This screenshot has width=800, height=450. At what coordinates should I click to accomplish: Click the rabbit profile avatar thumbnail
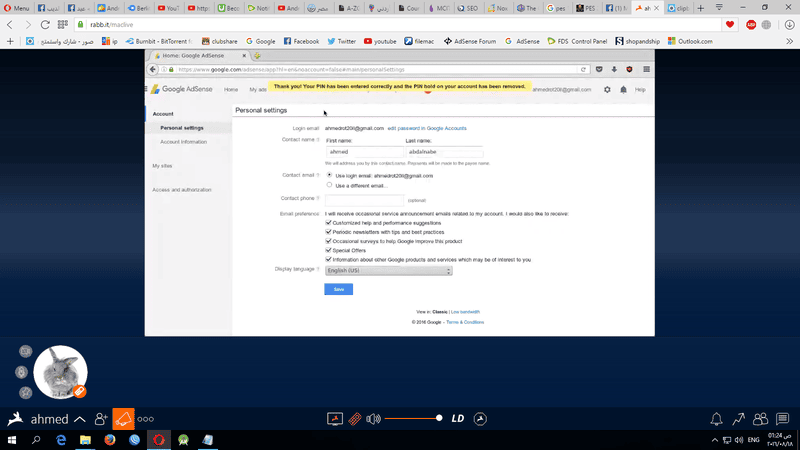click(60, 372)
